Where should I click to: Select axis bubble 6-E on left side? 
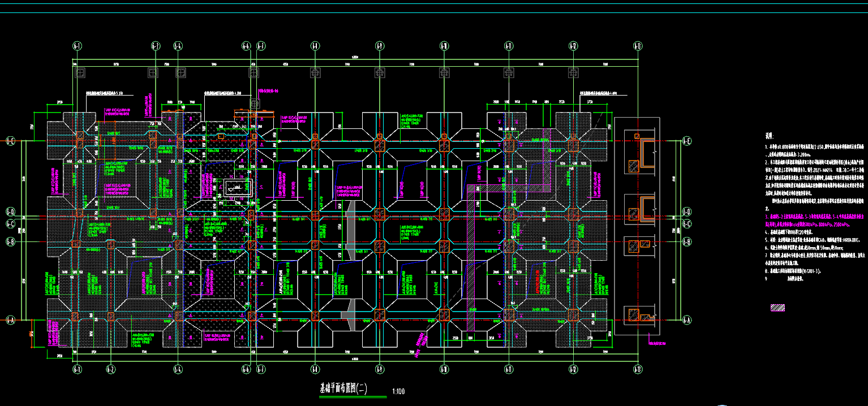click(x=10, y=140)
